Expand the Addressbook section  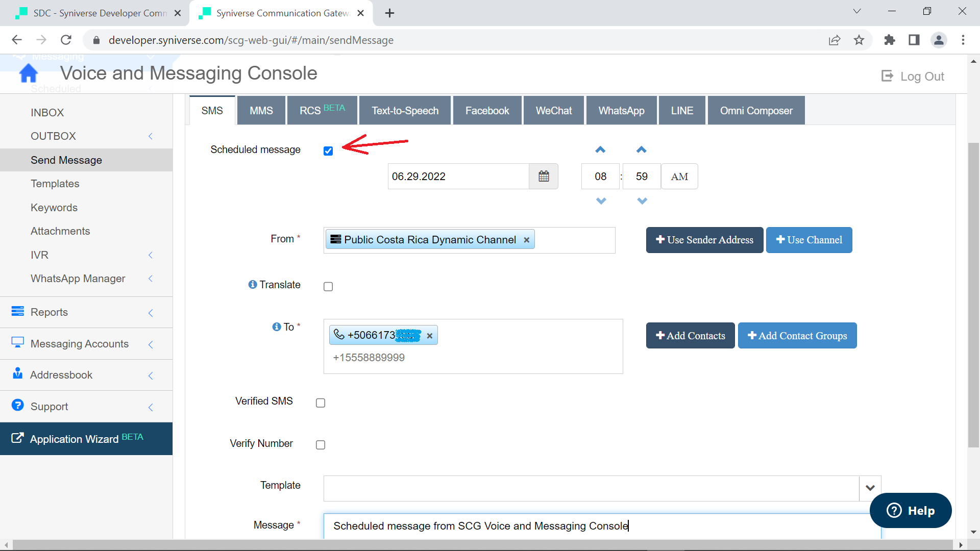(151, 375)
